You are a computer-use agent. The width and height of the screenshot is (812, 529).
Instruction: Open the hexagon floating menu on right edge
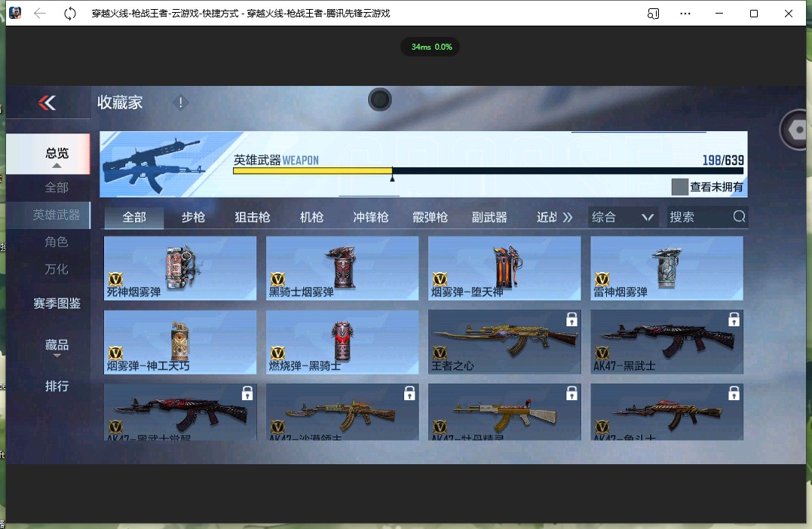pyautogui.click(x=796, y=130)
